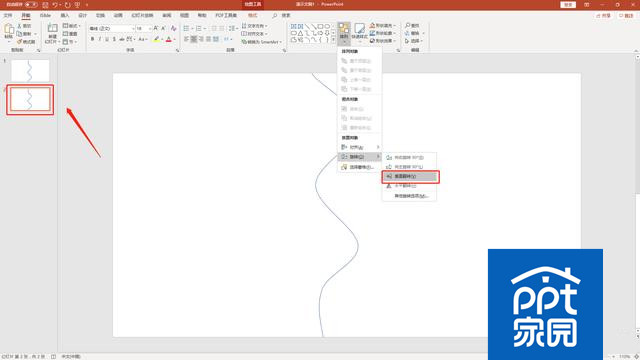The image size is (640, 360).
Task: Toggle Bold formatting
Action: coord(93,39)
